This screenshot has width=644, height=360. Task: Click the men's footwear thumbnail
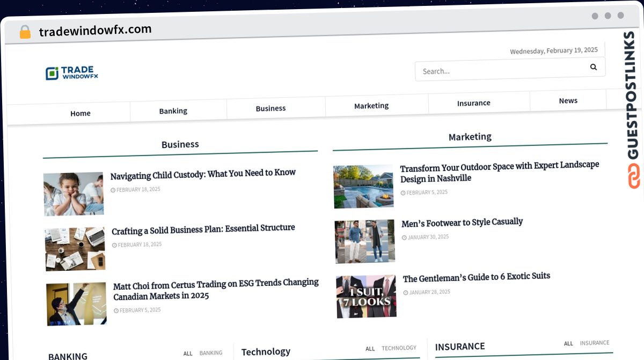click(x=364, y=241)
